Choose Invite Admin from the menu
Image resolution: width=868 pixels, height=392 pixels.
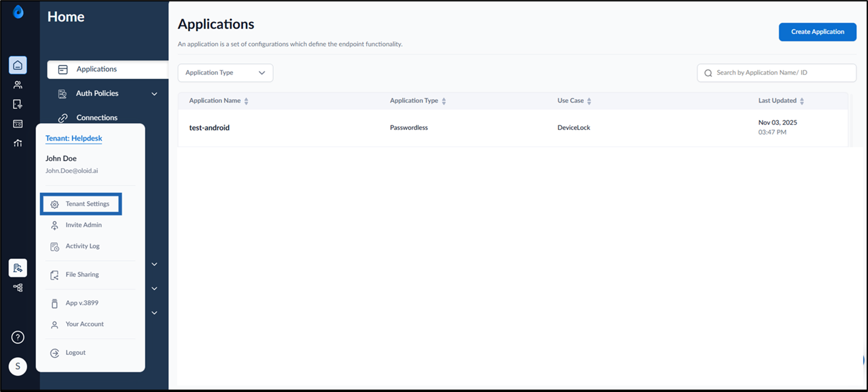pos(84,225)
